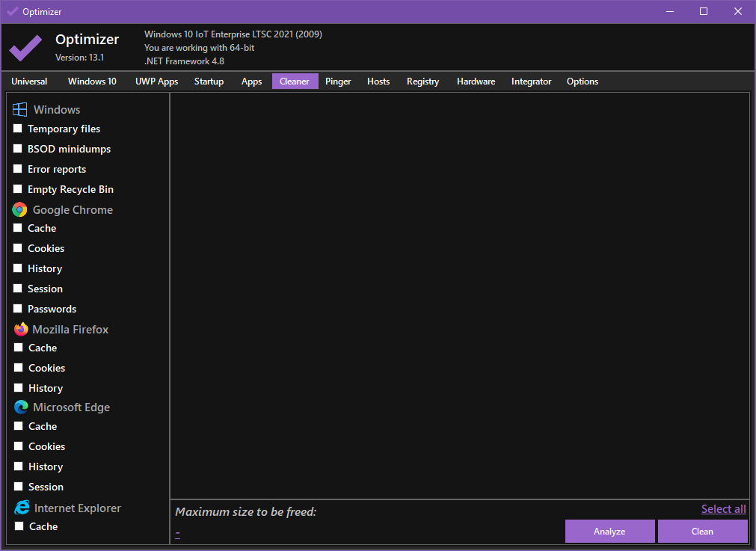This screenshot has height=551, width=756.
Task: Click the small title bar Optimizer icon
Action: tap(12, 11)
